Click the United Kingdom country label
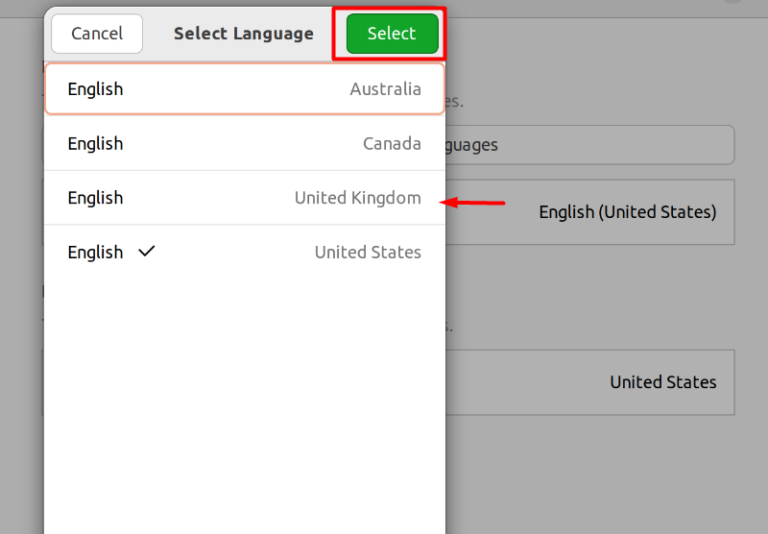This screenshot has width=768, height=534. [x=358, y=198]
